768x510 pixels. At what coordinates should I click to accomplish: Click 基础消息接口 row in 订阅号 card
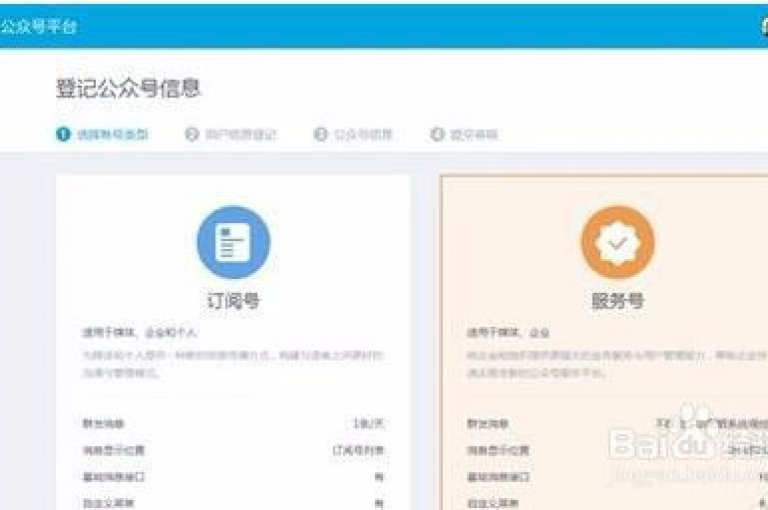pos(233,477)
